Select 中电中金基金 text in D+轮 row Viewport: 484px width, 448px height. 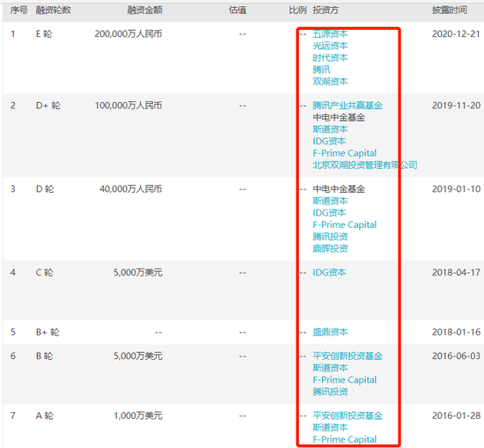(x=339, y=117)
